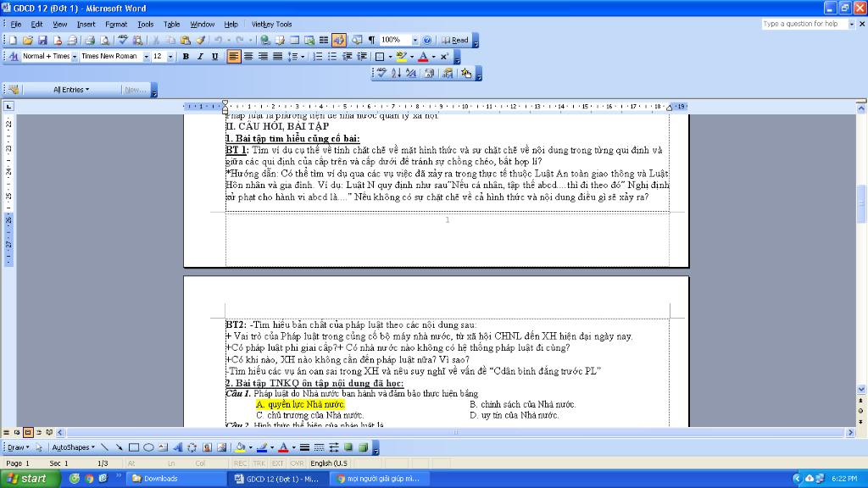
Task: Open the Line Spacing dropdown arrow
Action: (x=303, y=57)
